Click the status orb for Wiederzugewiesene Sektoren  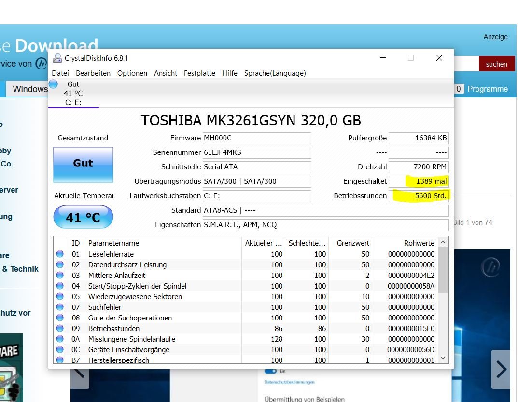[x=60, y=296]
